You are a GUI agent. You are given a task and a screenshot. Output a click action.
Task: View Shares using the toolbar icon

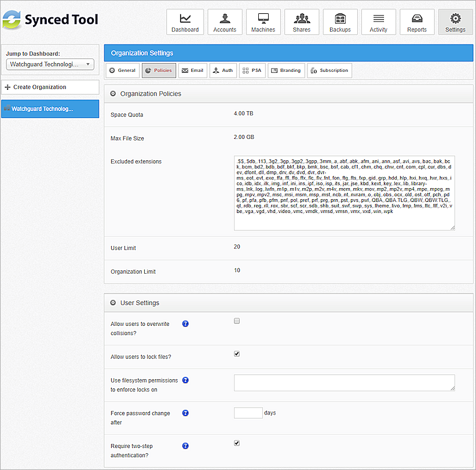301,21
